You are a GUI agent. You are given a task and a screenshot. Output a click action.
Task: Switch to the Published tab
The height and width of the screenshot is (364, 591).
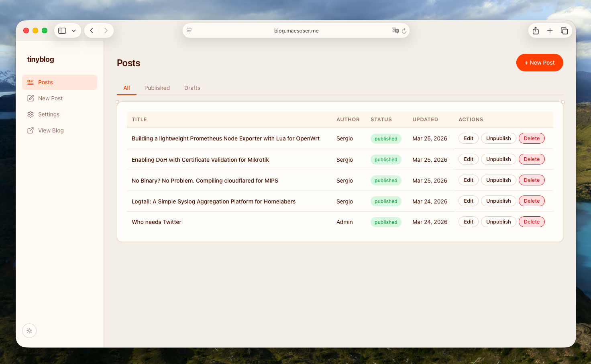point(157,88)
